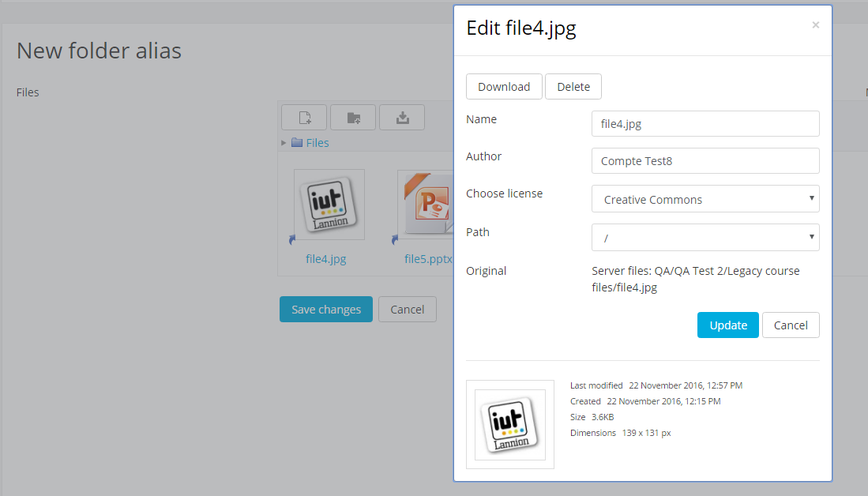The height and width of the screenshot is (496, 868).
Task: Click the original path text 'Server files: QA/QA Test 2/Legacy course'
Action: click(x=695, y=271)
